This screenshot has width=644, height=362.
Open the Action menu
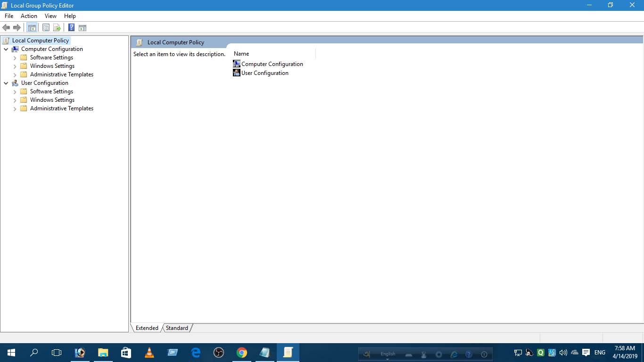click(29, 16)
